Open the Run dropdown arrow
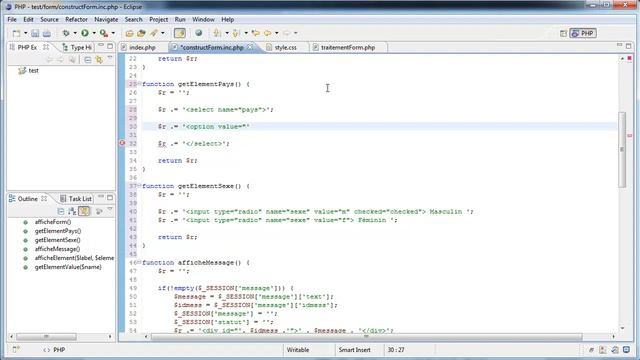 [94, 33]
